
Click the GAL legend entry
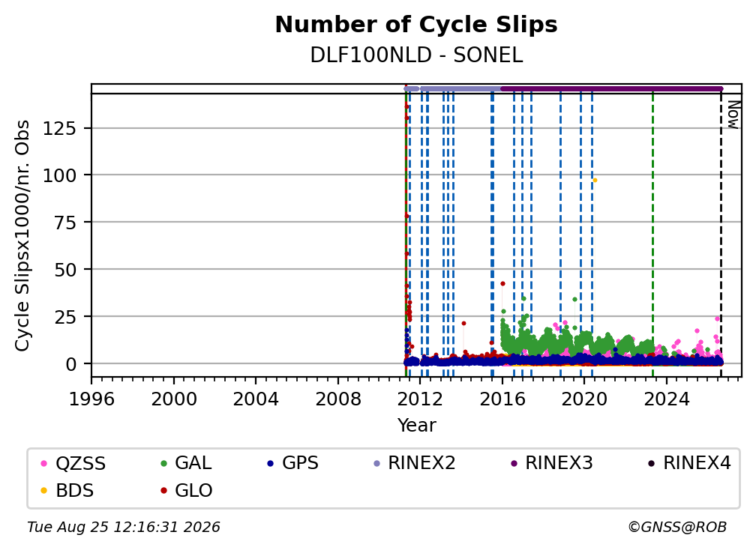pos(186,463)
